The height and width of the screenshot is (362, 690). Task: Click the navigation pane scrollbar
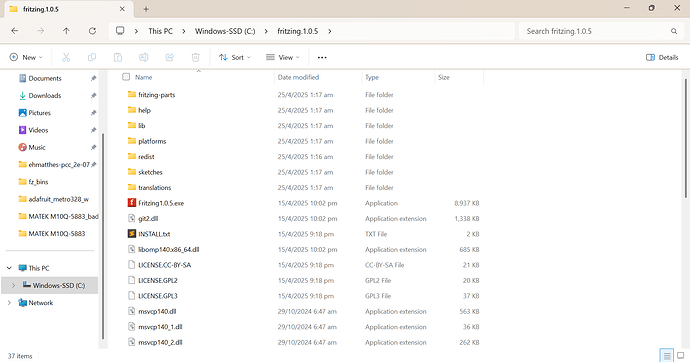pos(103,236)
